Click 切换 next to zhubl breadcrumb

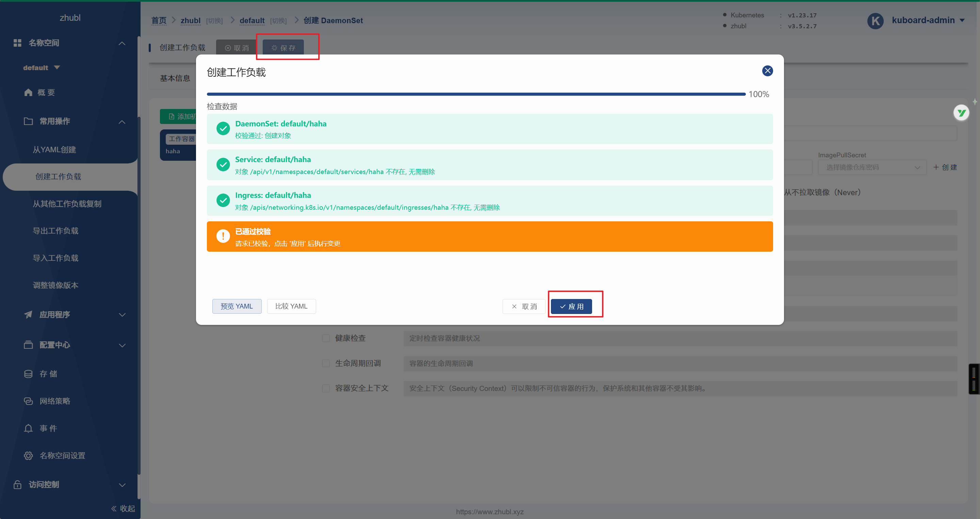(214, 20)
